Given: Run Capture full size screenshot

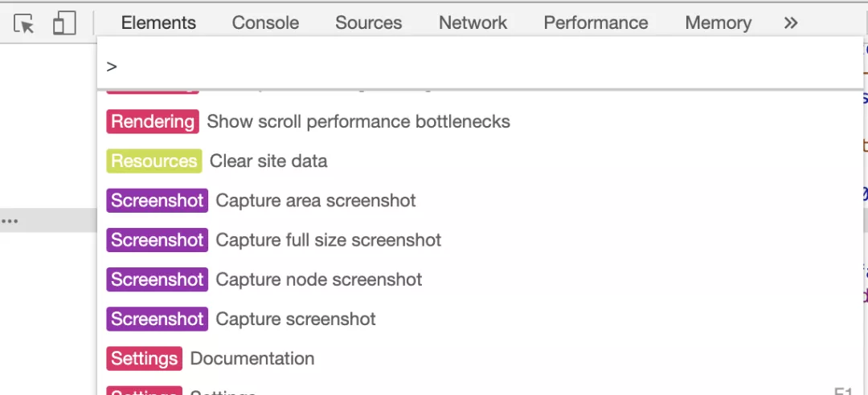Looking at the screenshot, I should click(329, 240).
